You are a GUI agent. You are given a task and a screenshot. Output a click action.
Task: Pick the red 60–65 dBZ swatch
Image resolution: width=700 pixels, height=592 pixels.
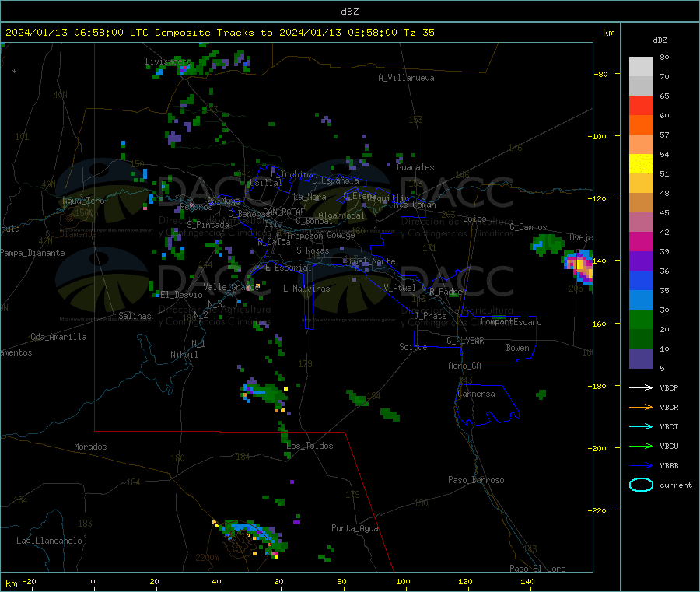point(641,105)
